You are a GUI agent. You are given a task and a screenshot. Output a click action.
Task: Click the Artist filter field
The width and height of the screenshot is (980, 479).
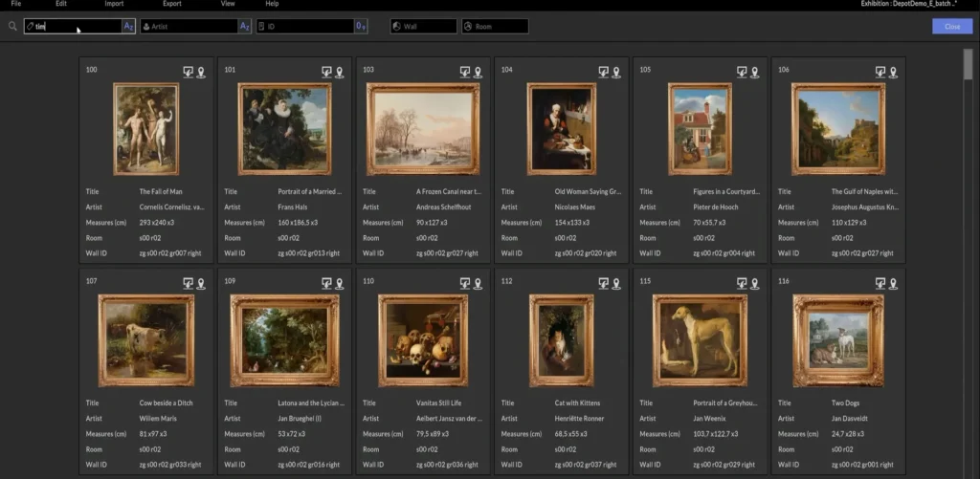(x=189, y=26)
